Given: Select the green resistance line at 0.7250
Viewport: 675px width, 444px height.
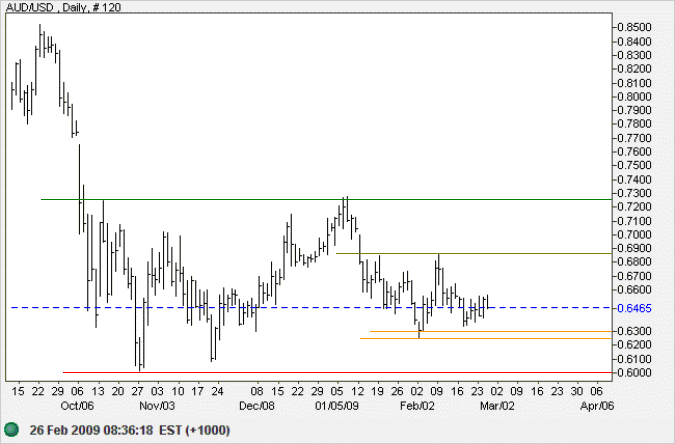Looking at the screenshot, I should (x=326, y=199).
